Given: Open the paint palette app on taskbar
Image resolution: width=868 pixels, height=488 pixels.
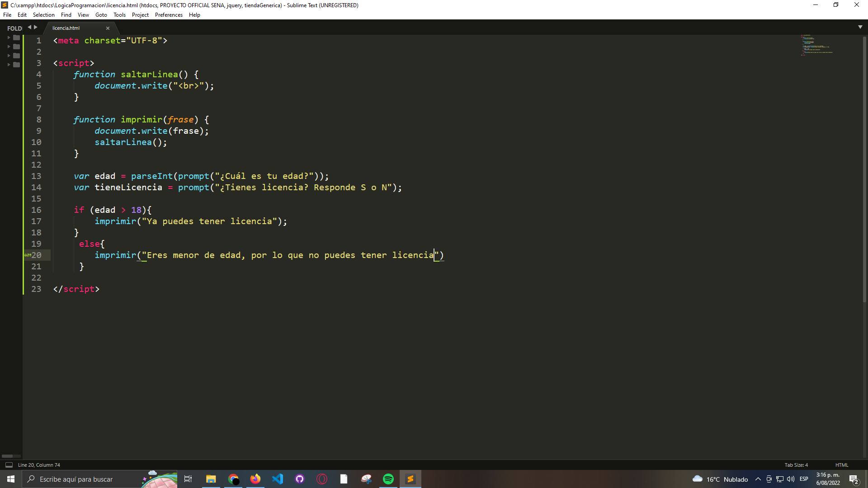Looking at the screenshot, I should click(366, 479).
